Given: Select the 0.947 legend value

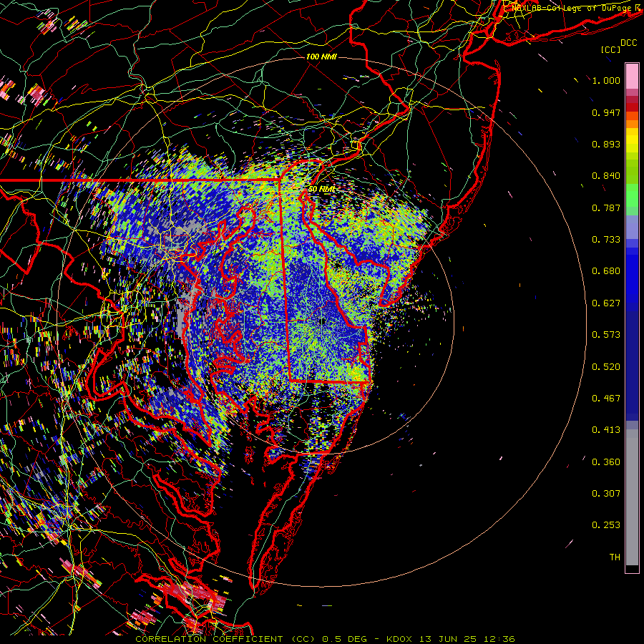Looking at the screenshot, I should pos(606,112).
